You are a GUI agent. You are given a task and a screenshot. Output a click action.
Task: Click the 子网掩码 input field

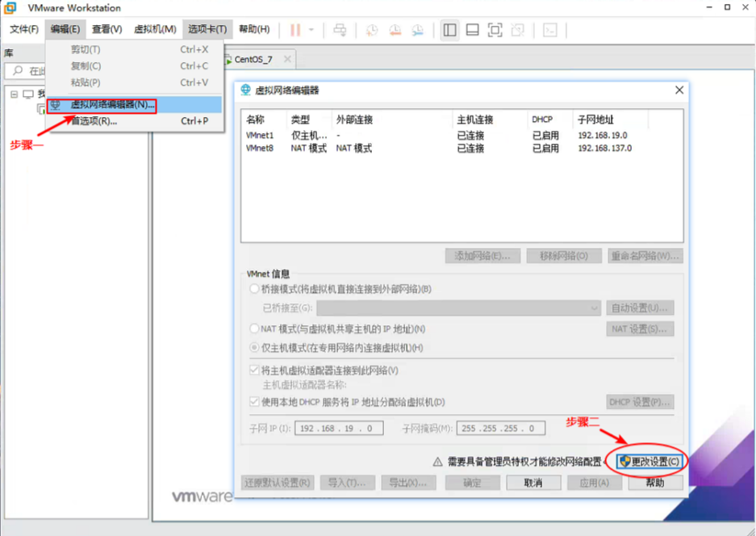pyautogui.click(x=500, y=428)
